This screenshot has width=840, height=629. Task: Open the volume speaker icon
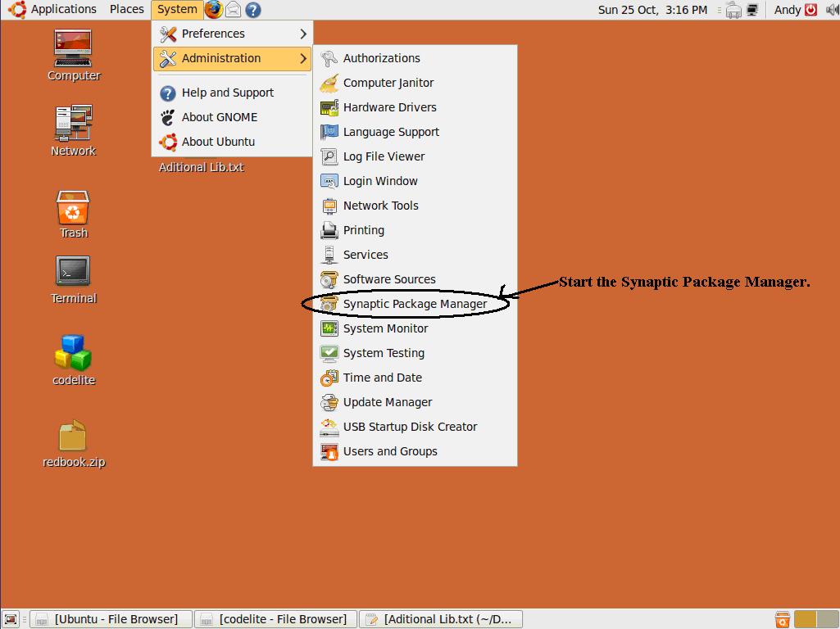point(832,10)
